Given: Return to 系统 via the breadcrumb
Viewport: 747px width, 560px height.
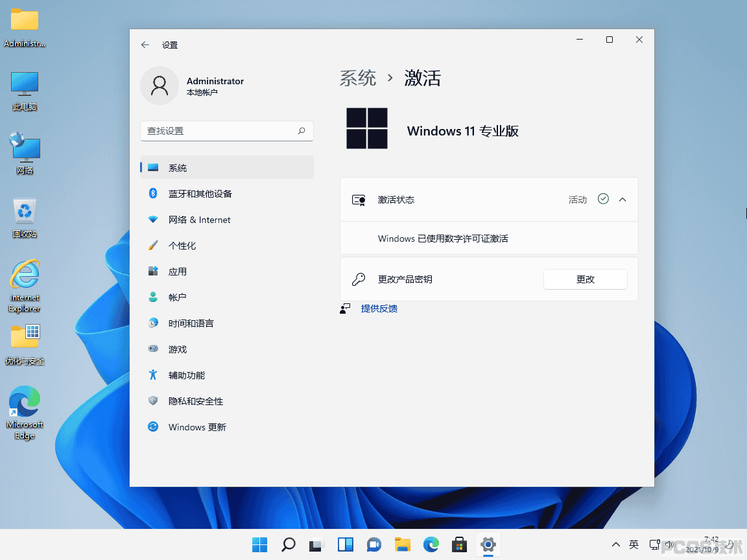Looking at the screenshot, I should [358, 78].
